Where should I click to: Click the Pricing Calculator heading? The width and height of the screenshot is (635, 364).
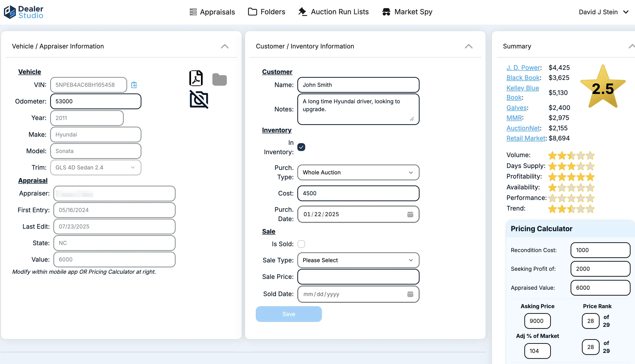[541, 228]
